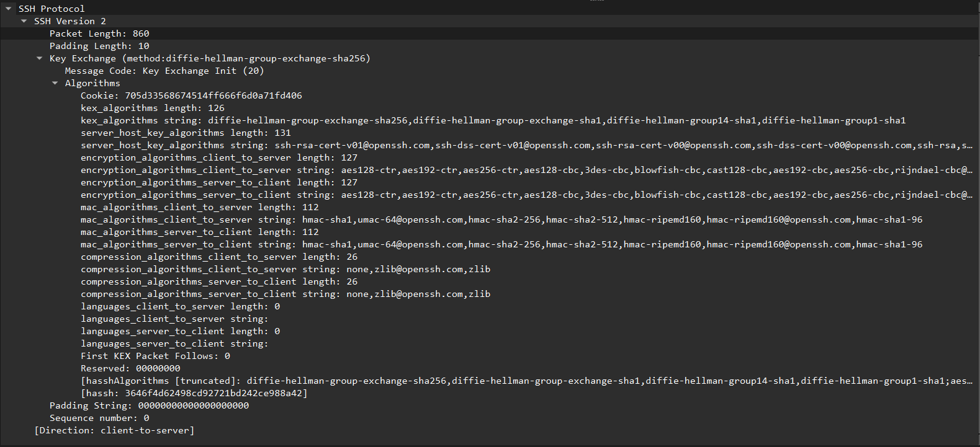Click compression_algorithms_server_to_client string row
This screenshot has height=447, width=980.
click(x=285, y=294)
